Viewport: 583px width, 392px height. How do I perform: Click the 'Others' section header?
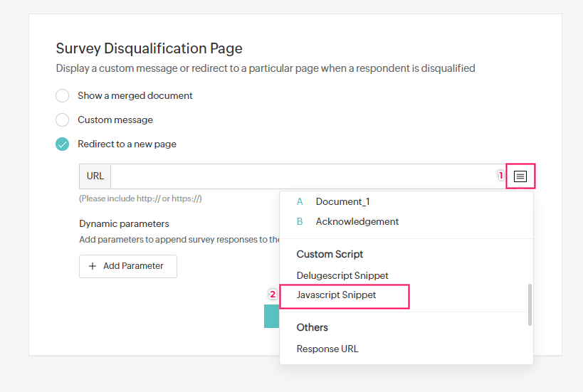(312, 327)
